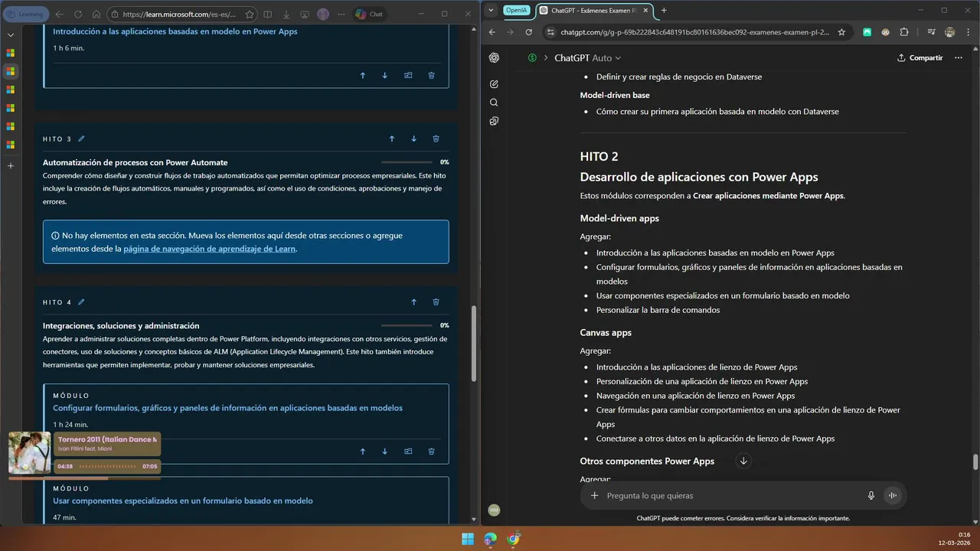This screenshot has width=980, height=551.
Task: Move Introducción module down with arrow icon
Action: tap(385, 75)
